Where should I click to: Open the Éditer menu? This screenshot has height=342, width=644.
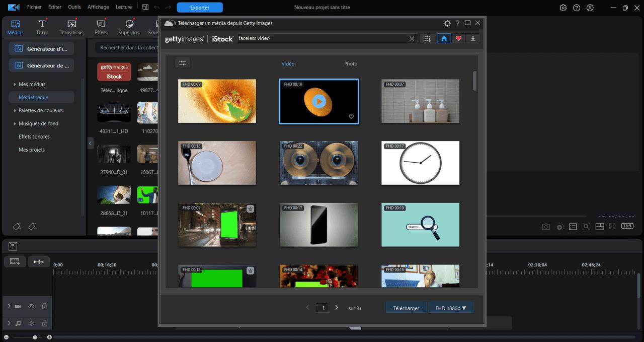[55, 7]
